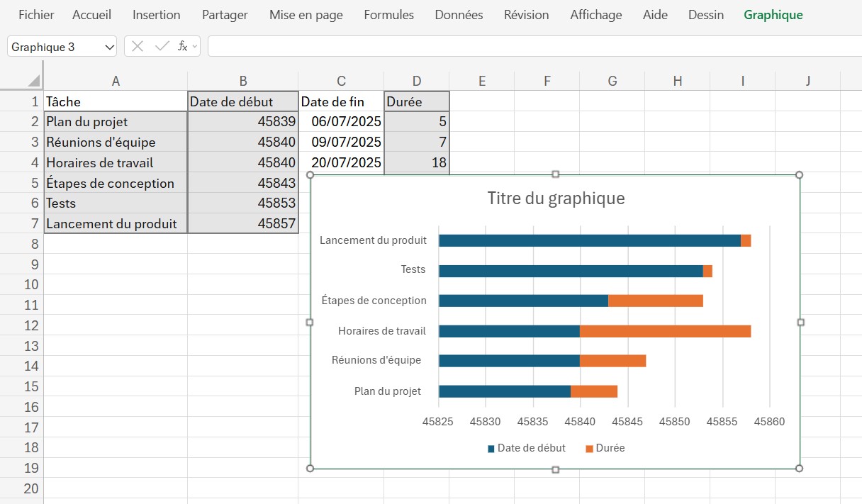Click inside the formula bar input
The width and height of the screenshot is (862, 504).
[534, 47]
